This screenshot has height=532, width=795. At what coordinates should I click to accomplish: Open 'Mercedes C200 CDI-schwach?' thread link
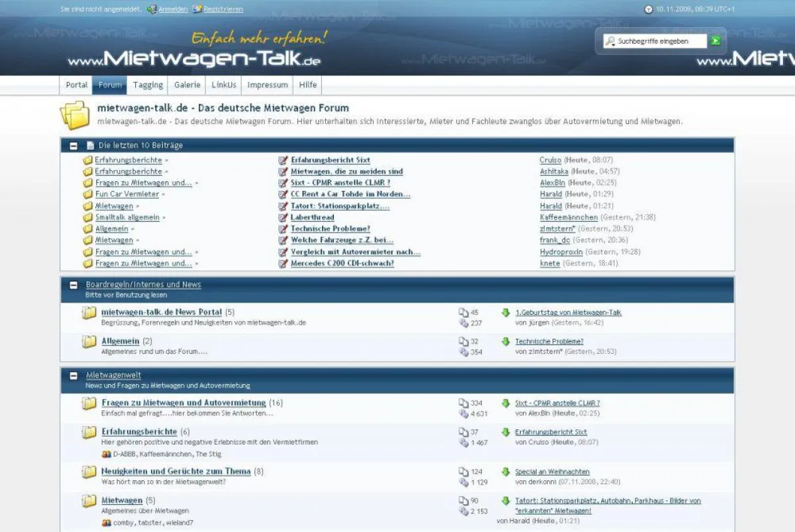pos(343,264)
